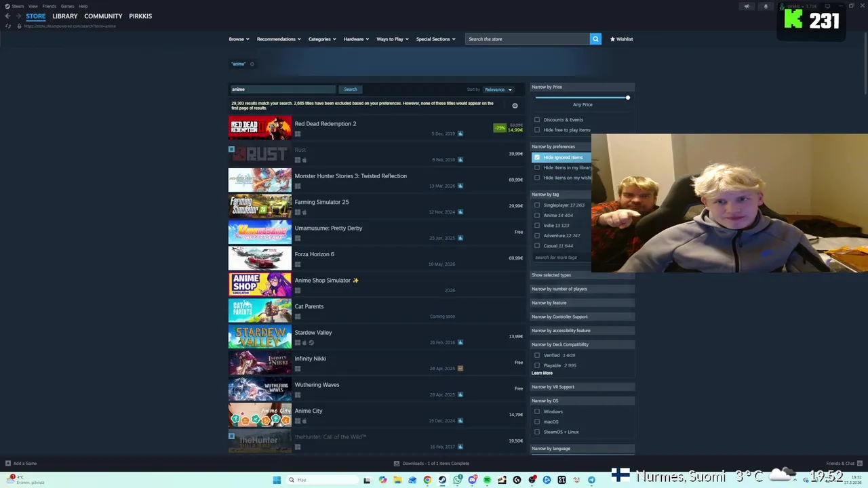868x488 pixels.
Task: Open the Special Sections dropdown
Action: (436, 39)
